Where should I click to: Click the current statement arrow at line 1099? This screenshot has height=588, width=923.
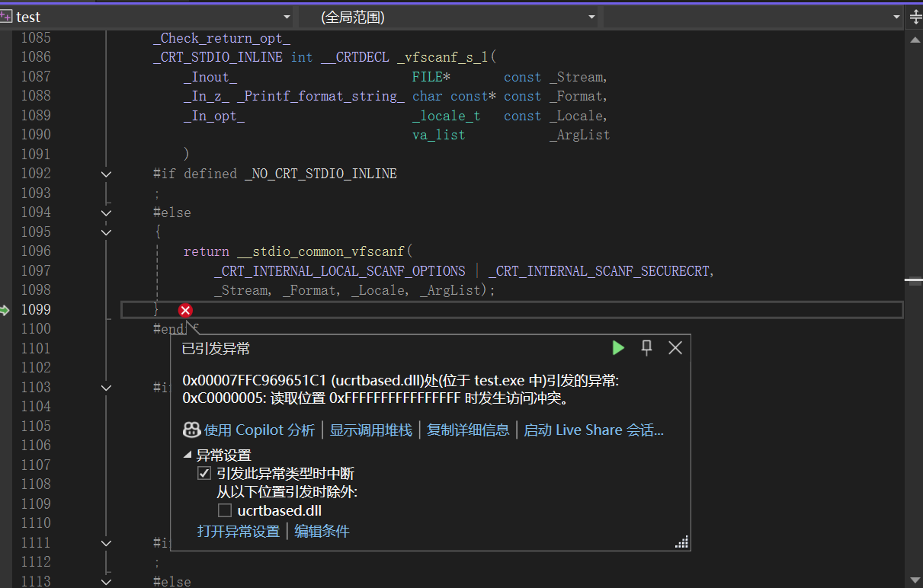point(5,310)
